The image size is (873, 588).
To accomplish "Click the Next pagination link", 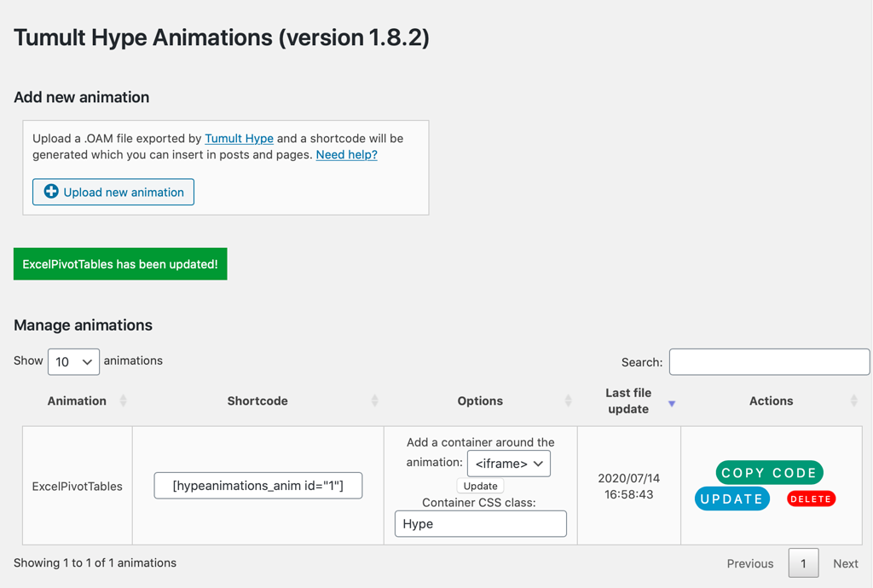I will coord(845,562).
